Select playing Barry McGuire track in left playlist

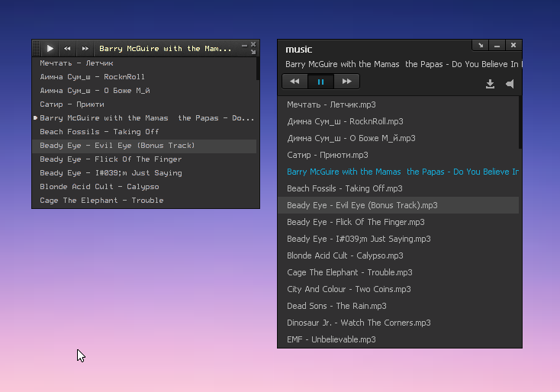pyautogui.click(x=144, y=118)
